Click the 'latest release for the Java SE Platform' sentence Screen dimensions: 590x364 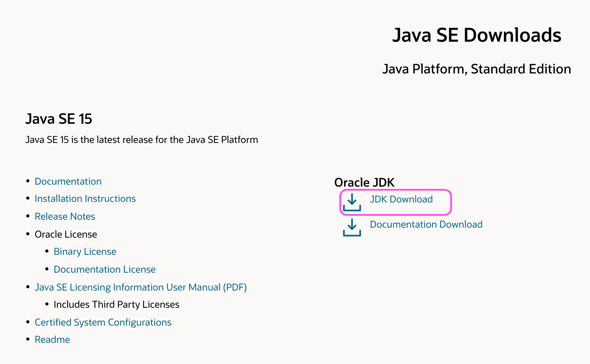[x=142, y=140]
